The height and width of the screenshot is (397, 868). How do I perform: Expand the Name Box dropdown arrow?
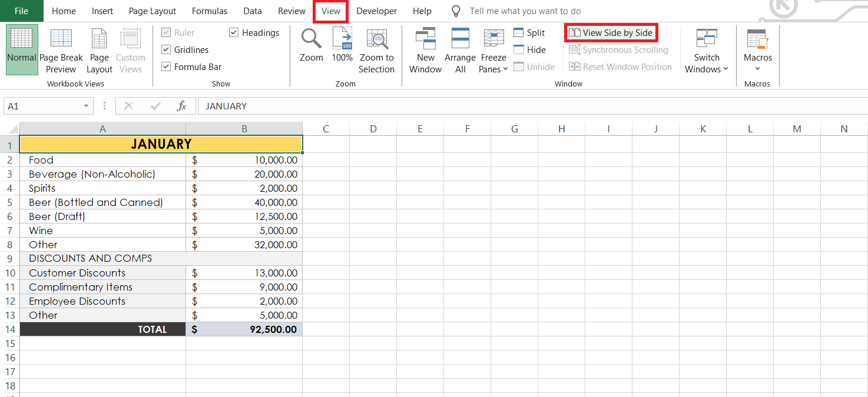click(x=87, y=106)
